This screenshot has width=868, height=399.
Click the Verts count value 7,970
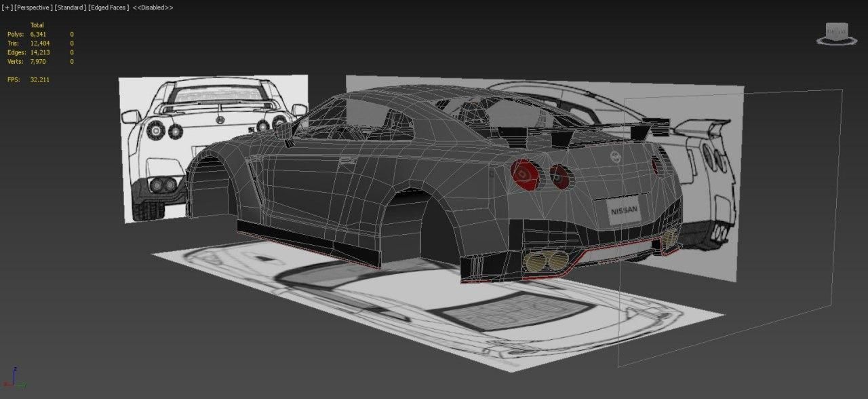pos(39,62)
